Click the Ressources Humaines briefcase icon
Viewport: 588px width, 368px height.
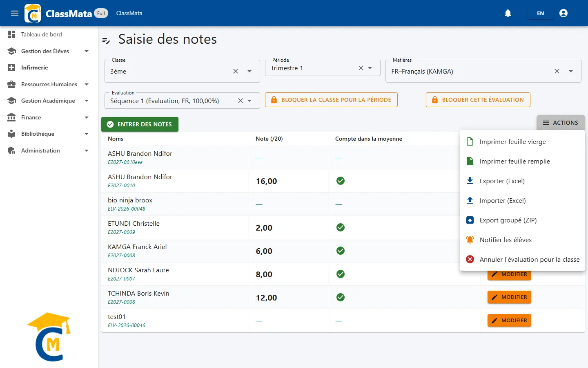tap(11, 84)
